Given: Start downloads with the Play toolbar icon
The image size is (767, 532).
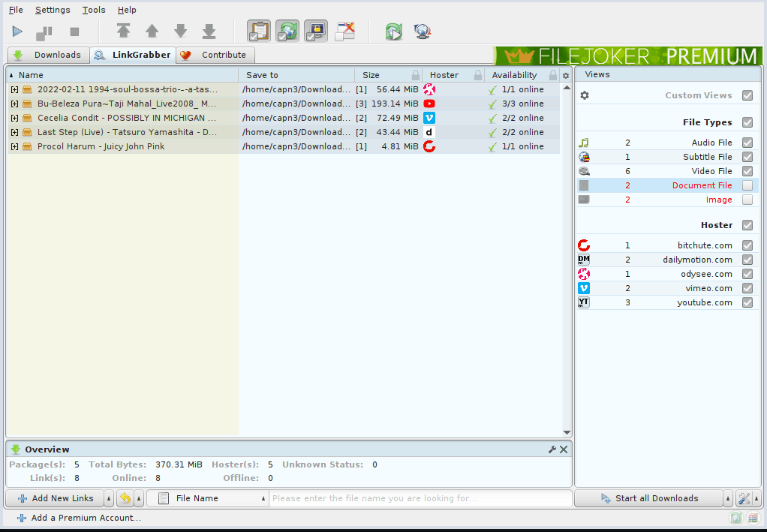Looking at the screenshot, I should click(17, 32).
